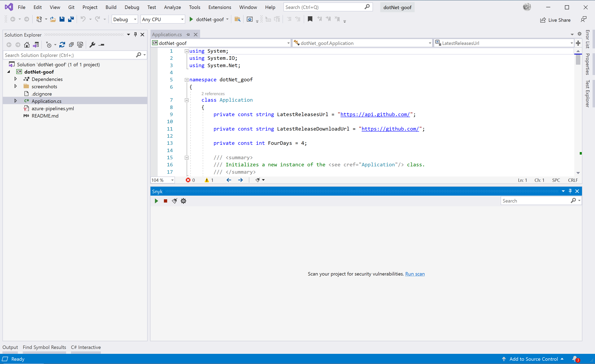Click the Save icon in toolbar
Image resolution: width=595 pixels, height=364 pixels.
[62, 19]
